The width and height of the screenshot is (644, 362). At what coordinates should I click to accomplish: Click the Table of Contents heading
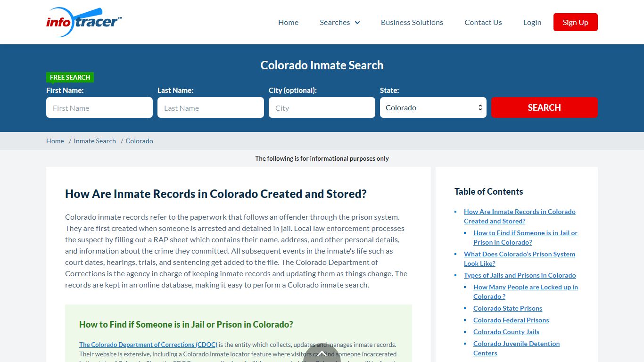point(489,191)
